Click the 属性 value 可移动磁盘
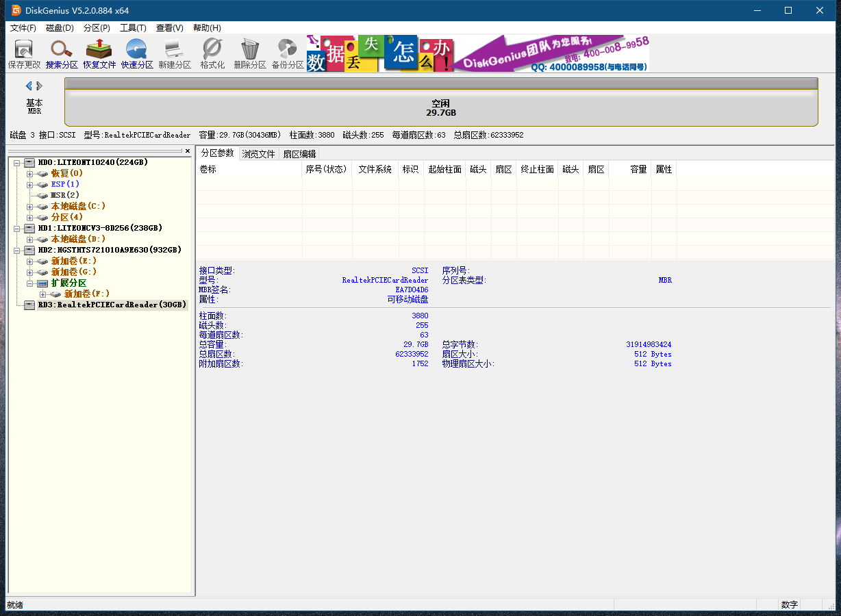This screenshot has height=616, width=841. pyautogui.click(x=408, y=300)
